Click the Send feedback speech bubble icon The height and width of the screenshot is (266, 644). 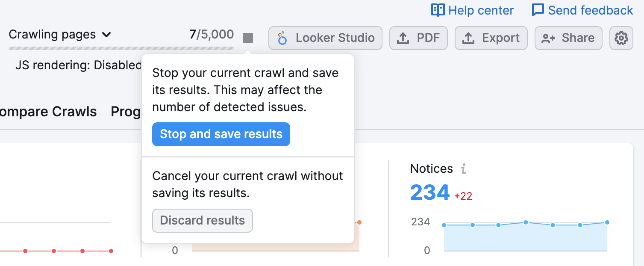(538, 10)
